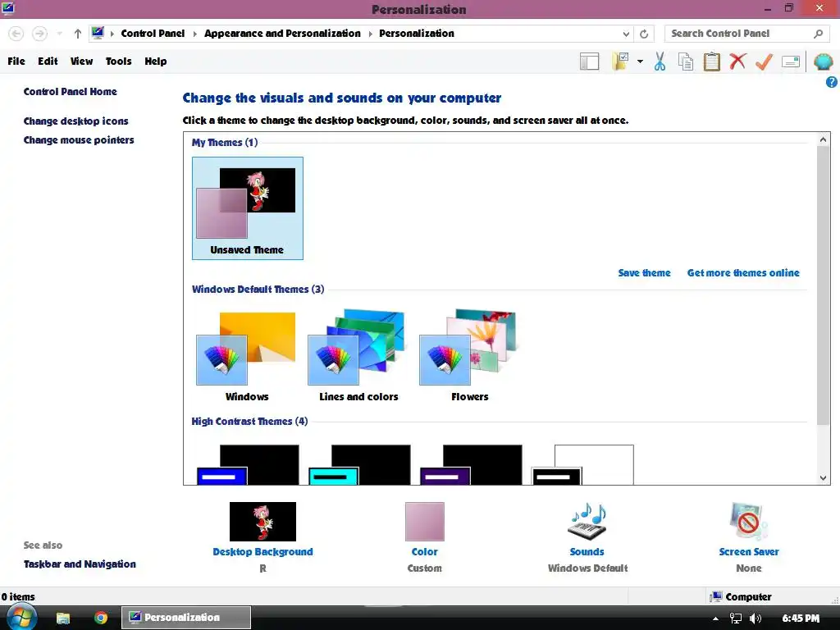Click Appearance and Personalization breadcrumb
This screenshot has width=840, height=630.
[282, 33]
